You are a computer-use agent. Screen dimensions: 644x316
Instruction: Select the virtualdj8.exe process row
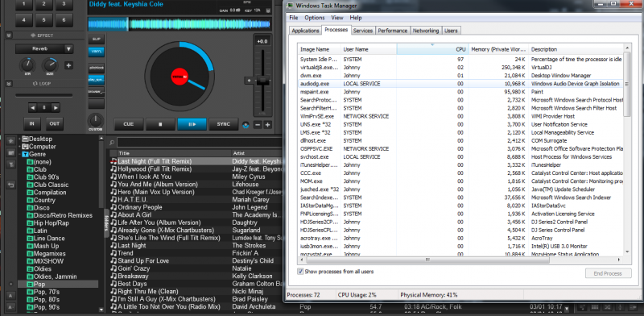[460, 67]
